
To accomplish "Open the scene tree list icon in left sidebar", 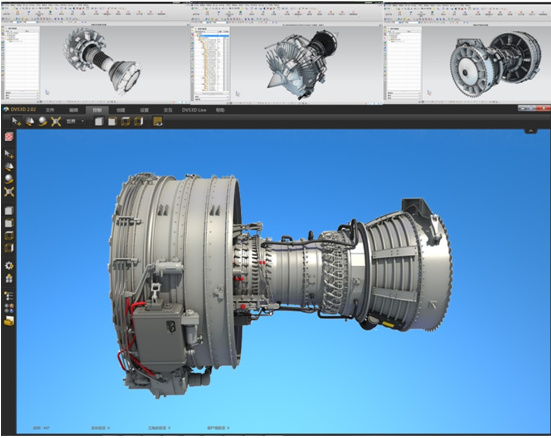I will (9, 296).
